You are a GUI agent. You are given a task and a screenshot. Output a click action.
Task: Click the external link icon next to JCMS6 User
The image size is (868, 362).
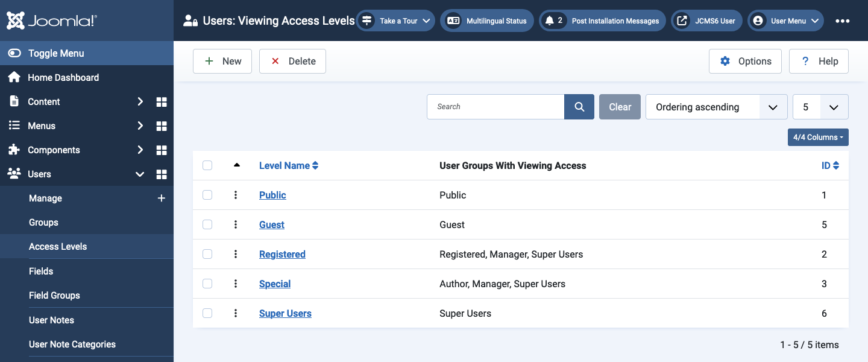click(681, 20)
